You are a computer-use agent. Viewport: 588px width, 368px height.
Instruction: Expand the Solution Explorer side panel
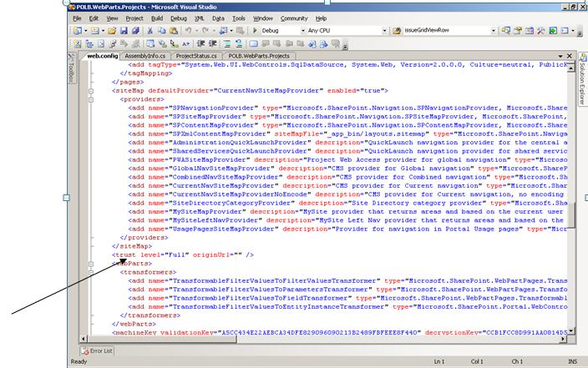pyautogui.click(x=583, y=78)
